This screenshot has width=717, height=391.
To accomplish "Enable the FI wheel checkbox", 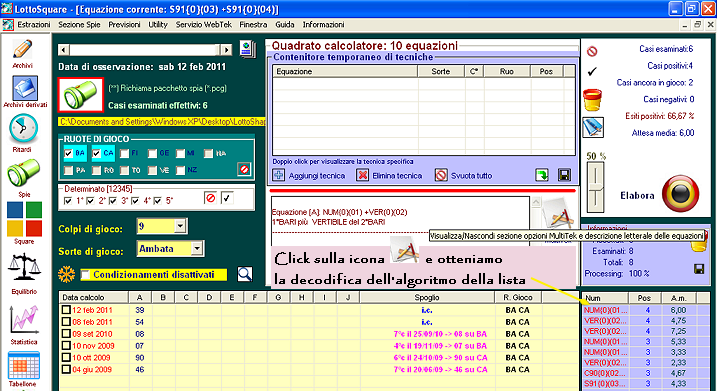I will coord(124,153).
